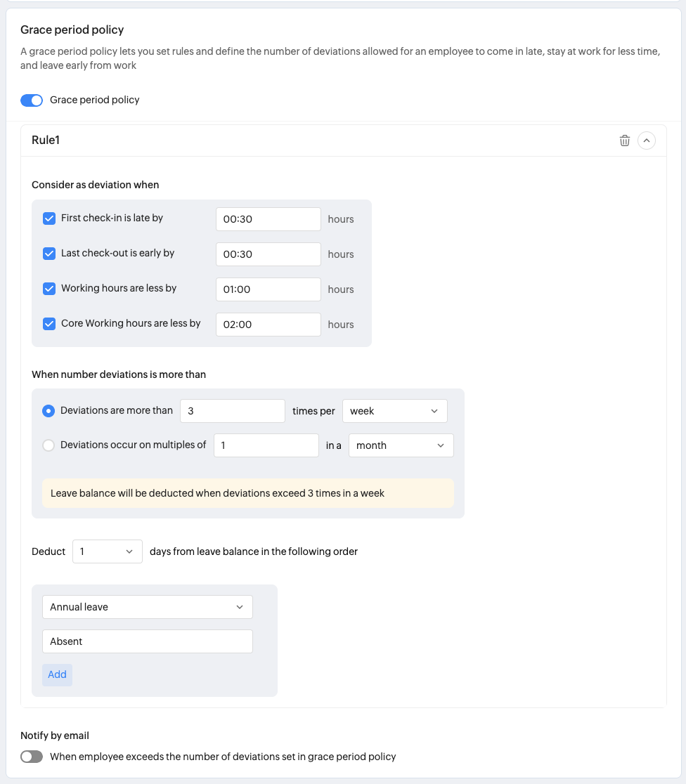The image size is (686, 784).
Task: Open the week period dropdown
Action: pyautogui.click(x=394, y=411)
